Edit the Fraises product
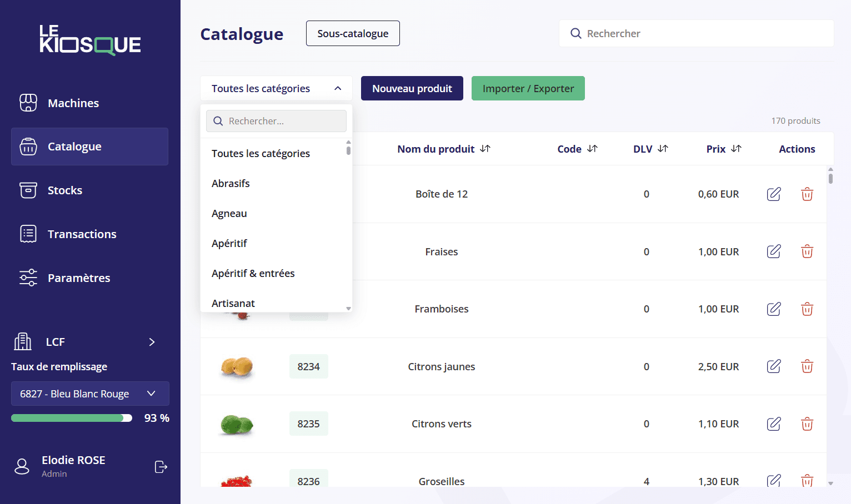The height and width of the screenshot is (504, 851). pyautogui.click(x=774, y=251)
